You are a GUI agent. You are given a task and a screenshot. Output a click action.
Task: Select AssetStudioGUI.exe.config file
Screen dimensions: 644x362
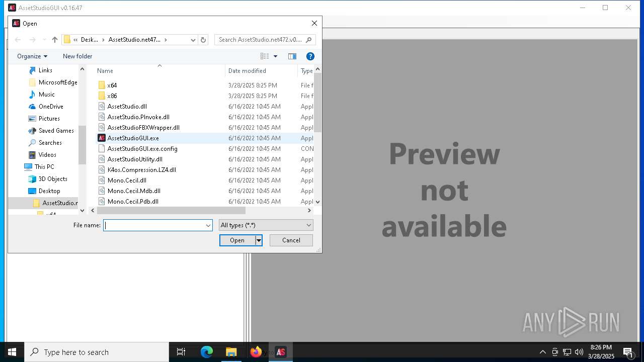(x=142, y=149)
